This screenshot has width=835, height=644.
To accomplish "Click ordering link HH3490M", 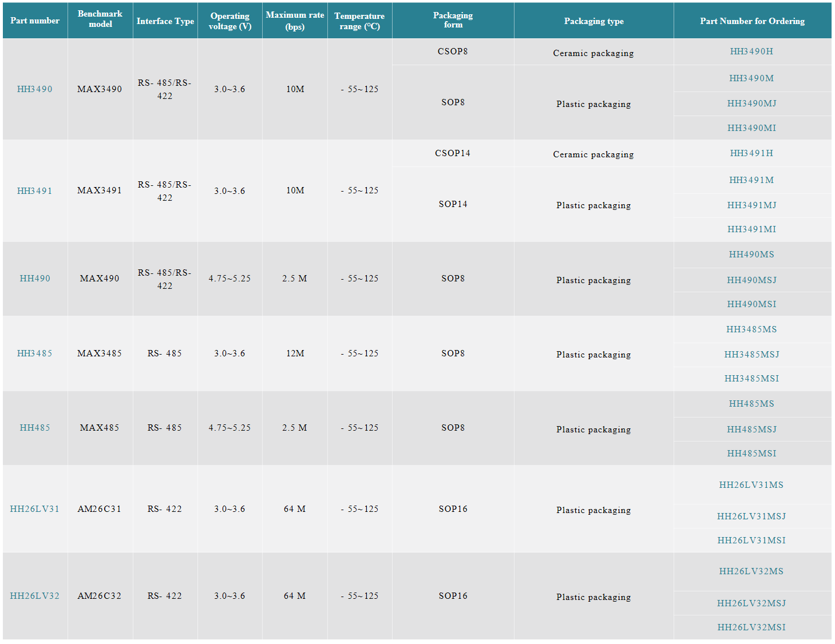I will coord(751,78).
